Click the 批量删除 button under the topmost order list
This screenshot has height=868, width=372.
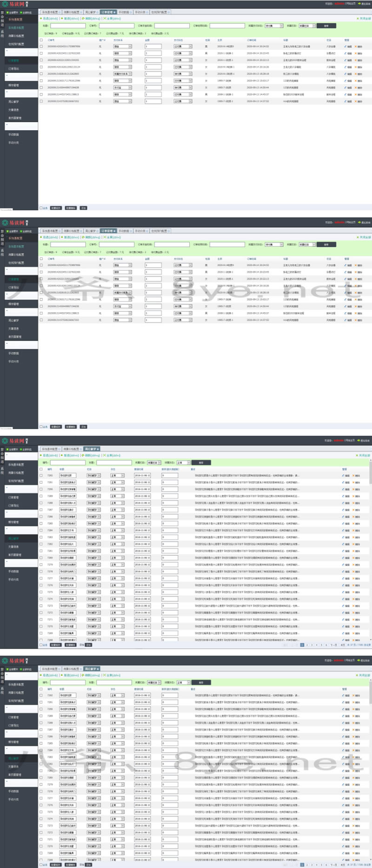tap(71, 208)
